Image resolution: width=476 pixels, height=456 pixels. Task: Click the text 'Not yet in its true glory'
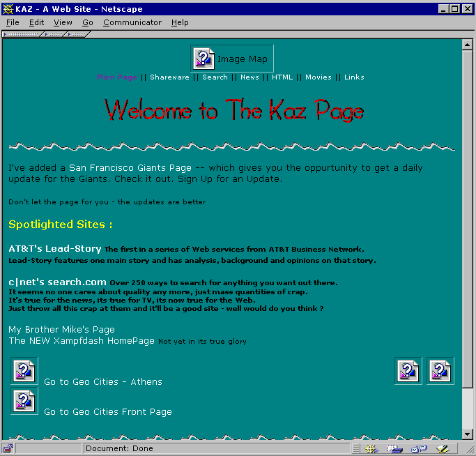point(202,341)
